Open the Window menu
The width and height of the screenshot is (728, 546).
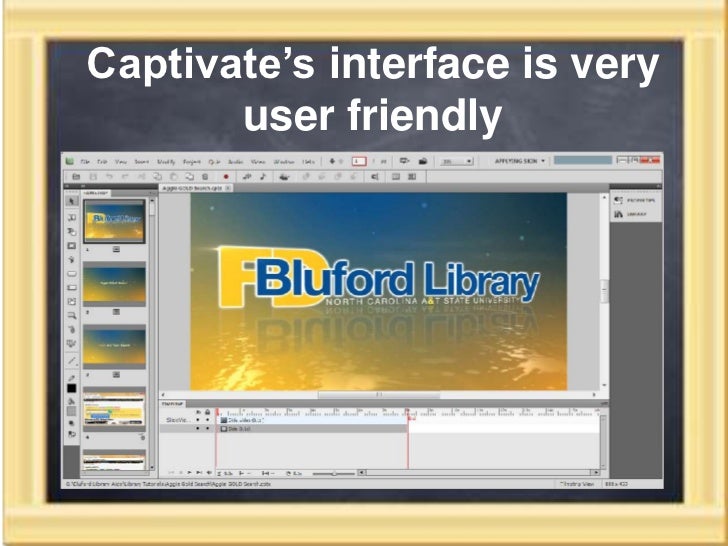click(284, 162)
